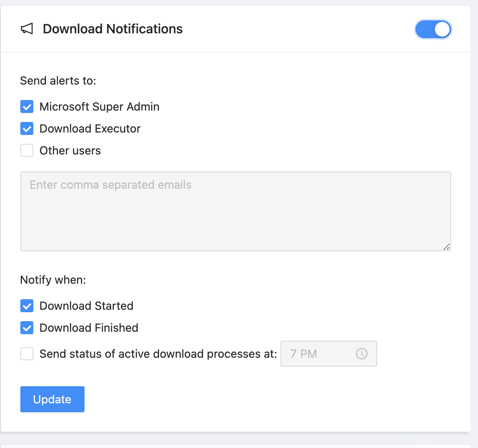Viewport: 478px width, 448px height.
Task: Focus the comma separated emails text area
Action: tap(235, 211)
